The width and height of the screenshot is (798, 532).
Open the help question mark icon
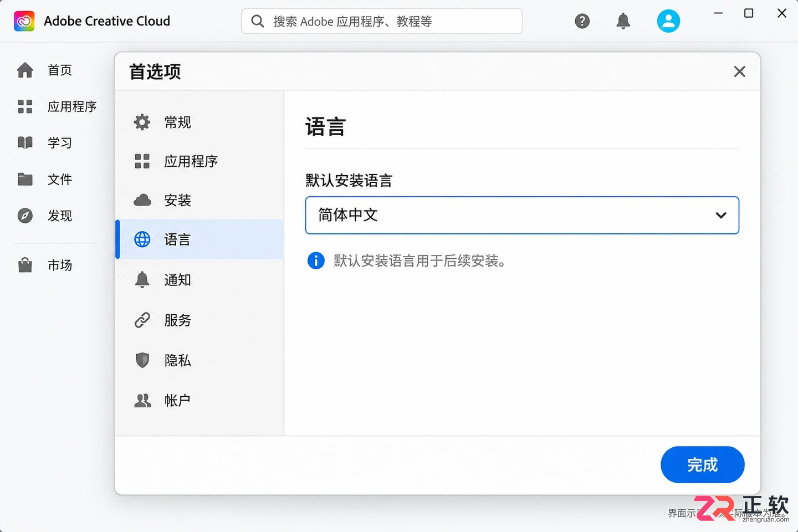click(x=582, y=21)
